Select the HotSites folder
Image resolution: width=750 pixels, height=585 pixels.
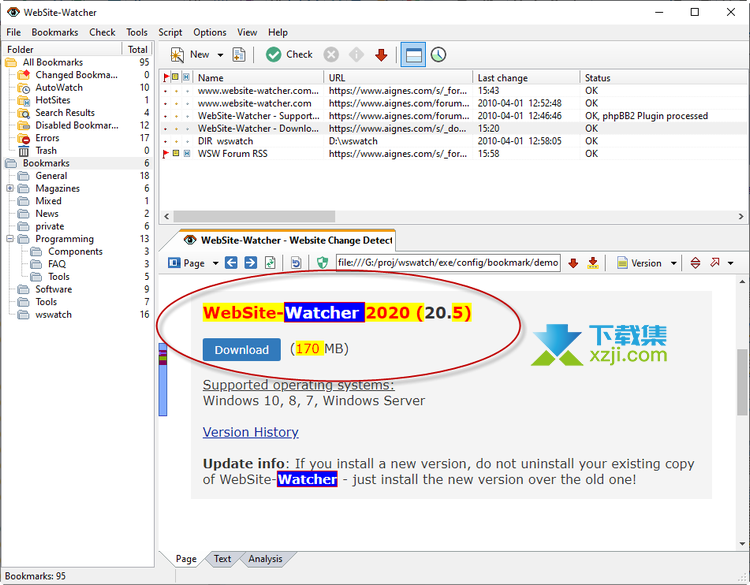[53, 100]
